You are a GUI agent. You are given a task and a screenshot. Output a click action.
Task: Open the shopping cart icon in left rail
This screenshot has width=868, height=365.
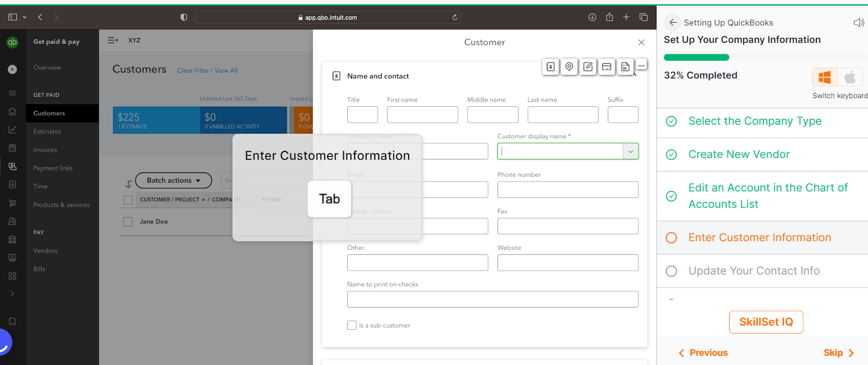tap(12, 203)
